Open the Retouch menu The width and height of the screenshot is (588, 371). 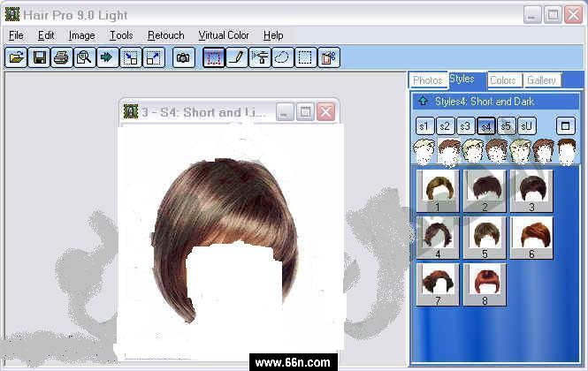[x=165, y=35]
